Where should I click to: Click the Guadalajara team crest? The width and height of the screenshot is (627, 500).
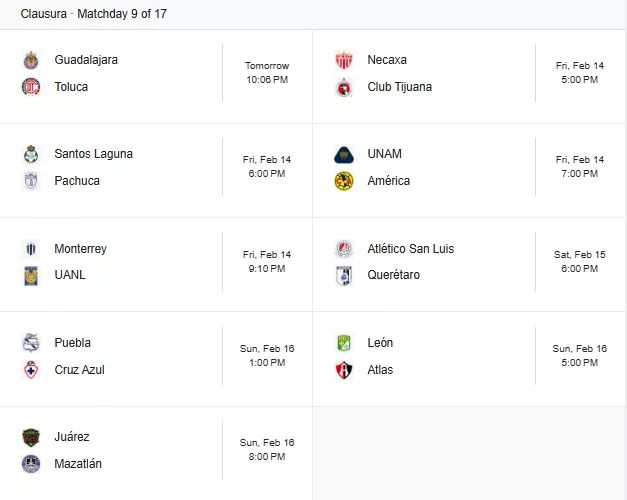[31, 60]
